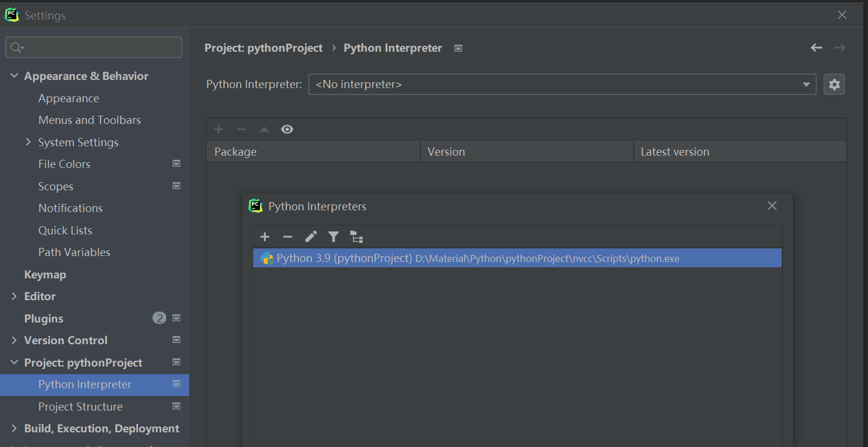Collapse the Appearance & Behavior section
Image resolution: width=868 pixels, height=447 pixels.
pyautogui.click(x=14, y=76)
